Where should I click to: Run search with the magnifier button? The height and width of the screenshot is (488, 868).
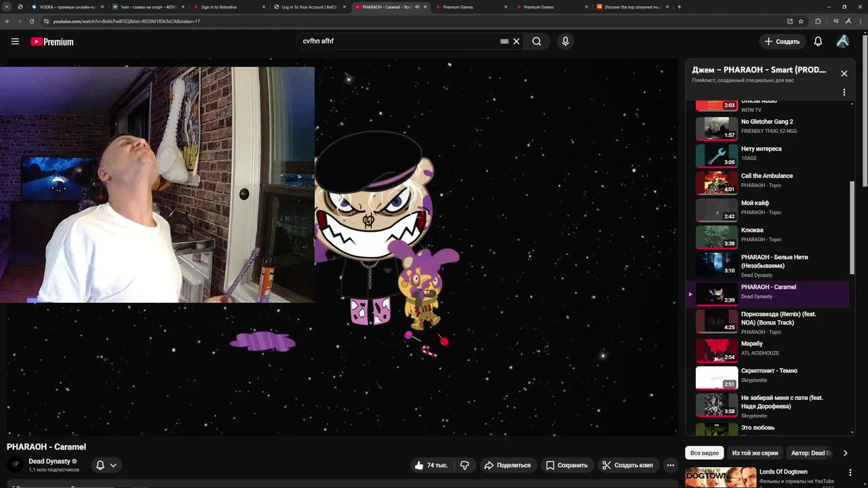536,41
